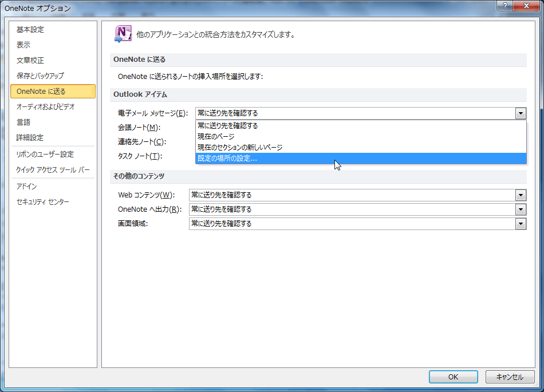Open the 表示 category
This screenshot has width=544, height=392.
point(53,45)
